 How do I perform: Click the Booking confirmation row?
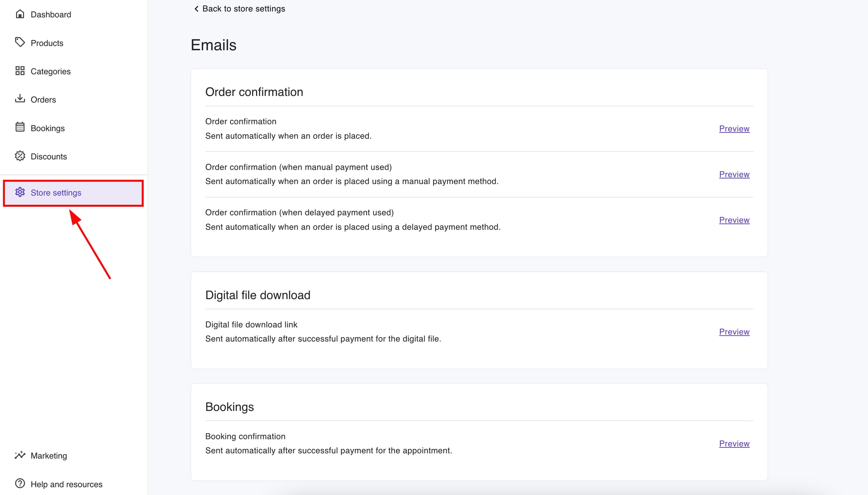[245, 436]
